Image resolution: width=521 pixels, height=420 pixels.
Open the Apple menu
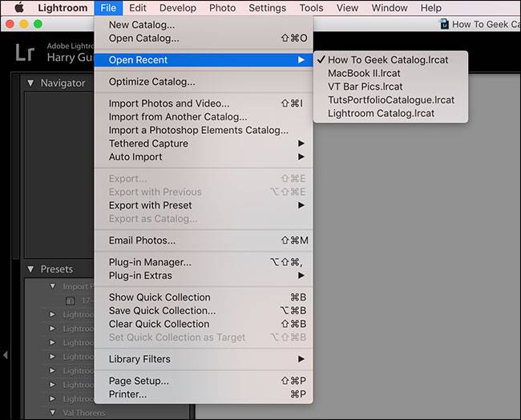pyautogui.click(x=19, y=8)
